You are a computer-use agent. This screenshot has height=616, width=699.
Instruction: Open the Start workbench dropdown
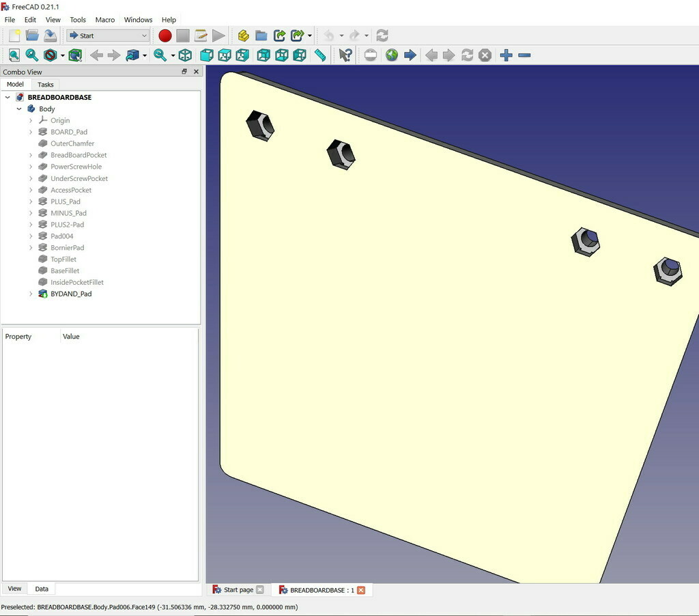[x=108, y=36]
